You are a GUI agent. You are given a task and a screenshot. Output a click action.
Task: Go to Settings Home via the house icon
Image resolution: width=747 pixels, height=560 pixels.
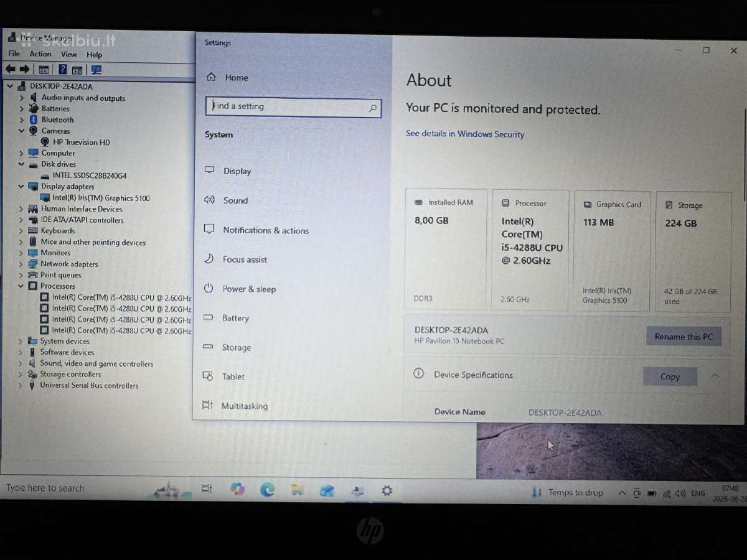click(x=211, y=77)
